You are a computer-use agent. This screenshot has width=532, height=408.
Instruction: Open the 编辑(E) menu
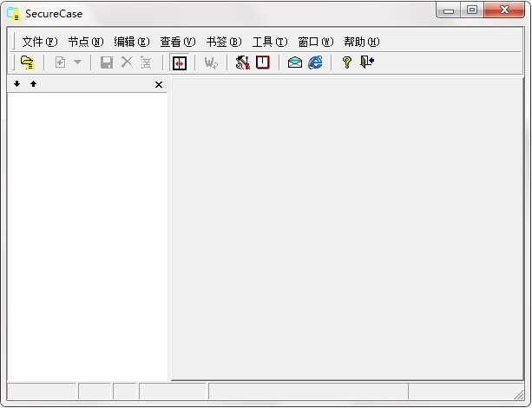[132, 42]
